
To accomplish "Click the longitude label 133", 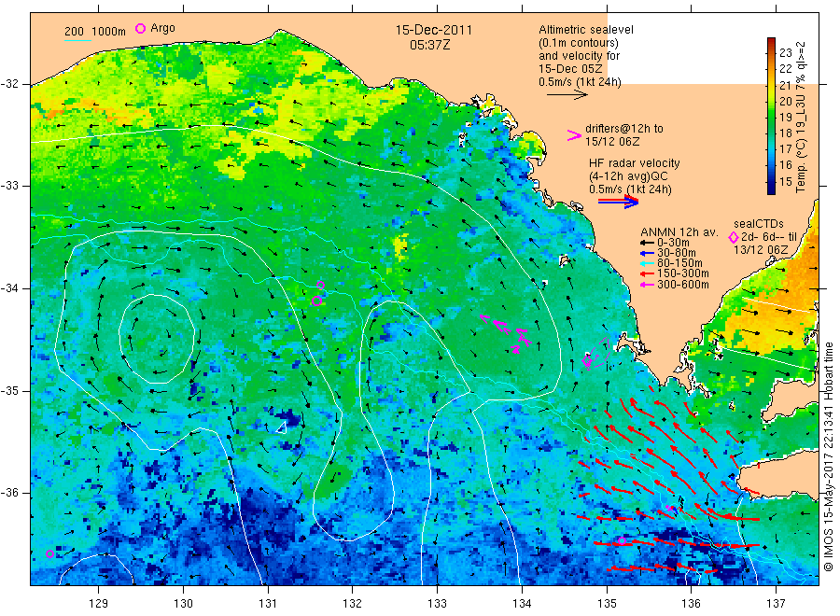I will click(x=437, y=604).
